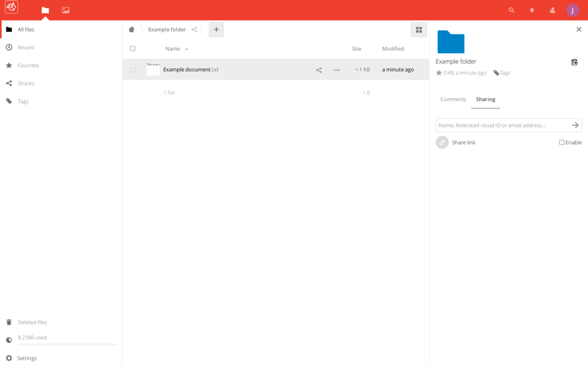Screen dimensions: 588x367
Task: Switch to grid view
Action: pyautogui.click(x=419, y=30)
